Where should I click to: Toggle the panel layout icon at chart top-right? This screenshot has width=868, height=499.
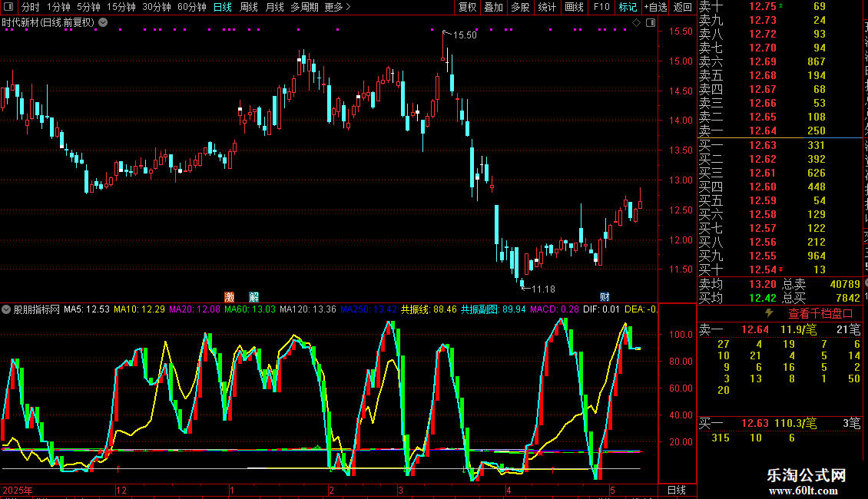click(651, 23)
